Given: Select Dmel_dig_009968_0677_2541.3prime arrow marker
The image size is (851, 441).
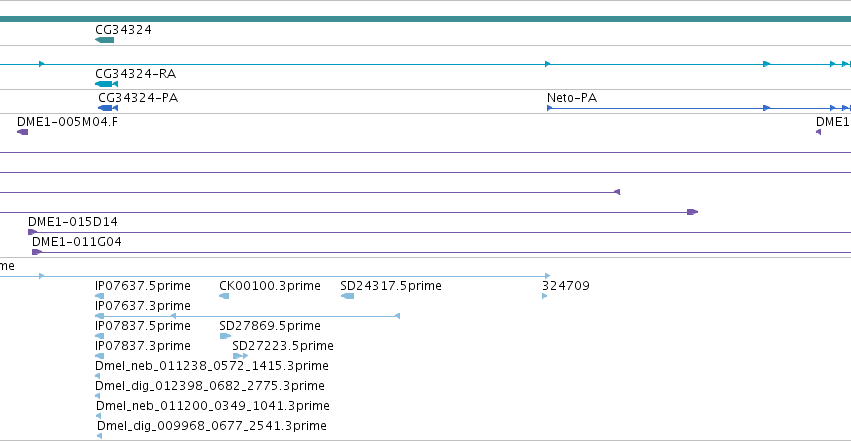Looking at the screenshot, I should coord(99,436).
